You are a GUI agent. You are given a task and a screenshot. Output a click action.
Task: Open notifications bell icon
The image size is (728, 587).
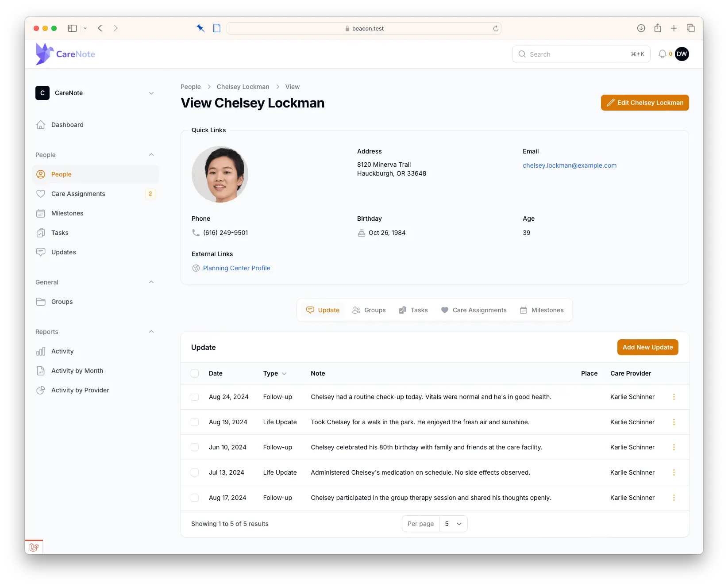coord(662,54)
